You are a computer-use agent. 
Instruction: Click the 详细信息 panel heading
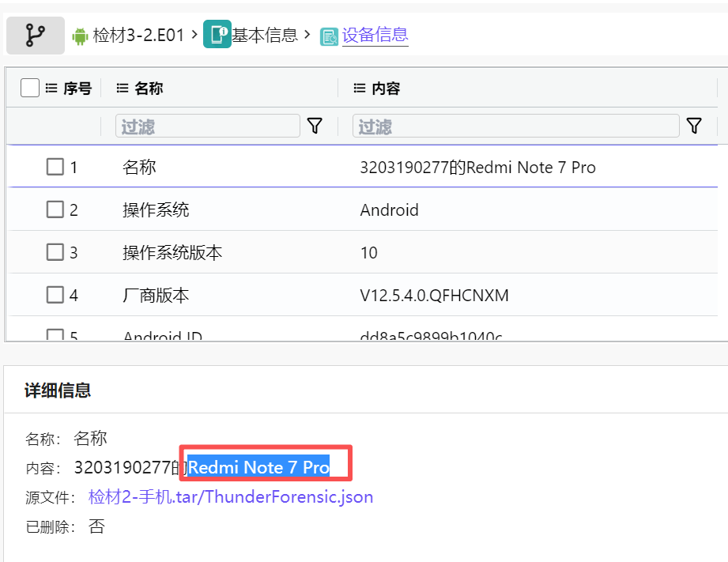coord(58,390)
